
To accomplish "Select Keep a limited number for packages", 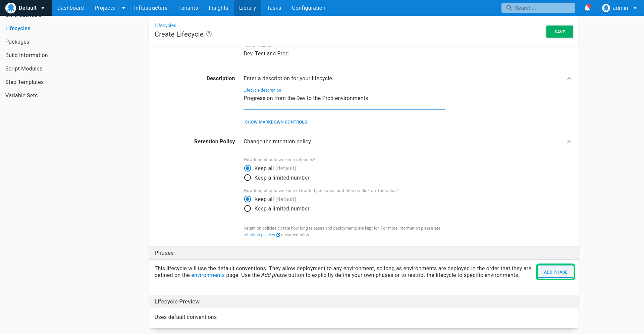I will (248, 208).
